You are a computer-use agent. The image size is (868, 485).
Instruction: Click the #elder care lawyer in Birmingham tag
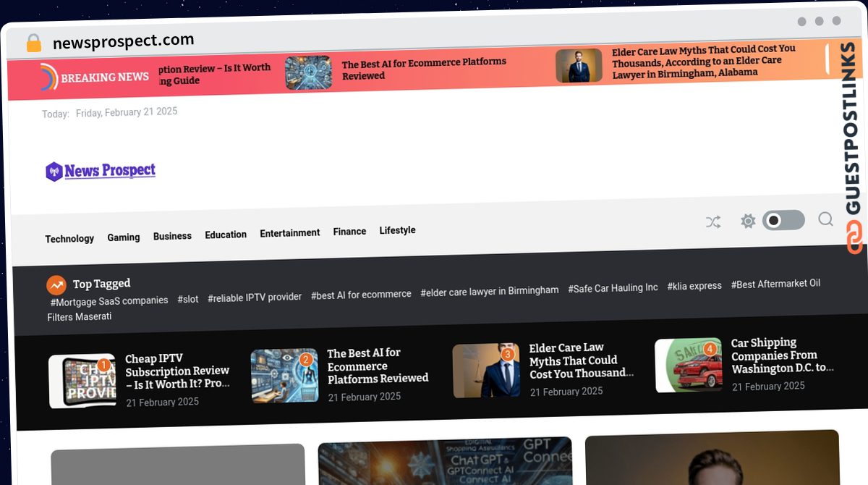[490, 290]
